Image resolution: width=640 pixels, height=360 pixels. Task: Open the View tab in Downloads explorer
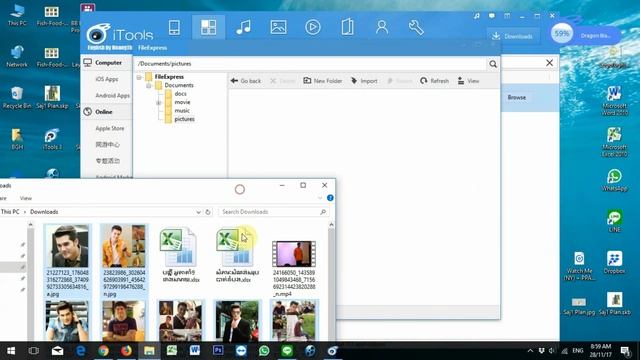[x=26, y=198]
